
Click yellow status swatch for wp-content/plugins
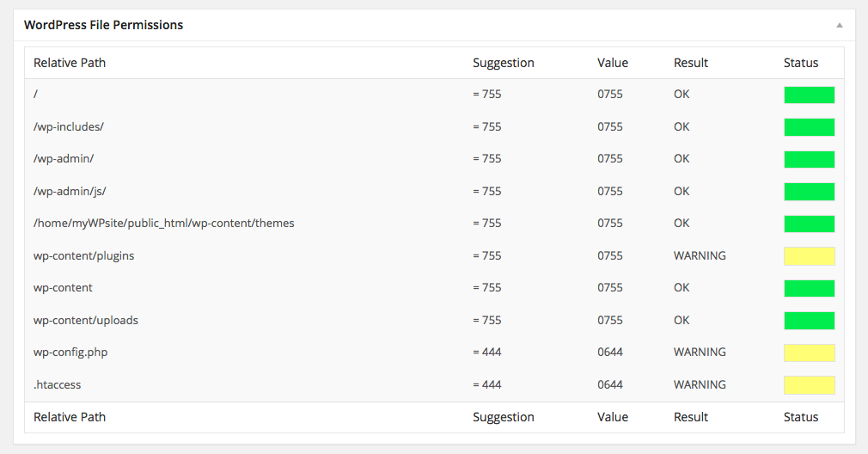[809, 255]
